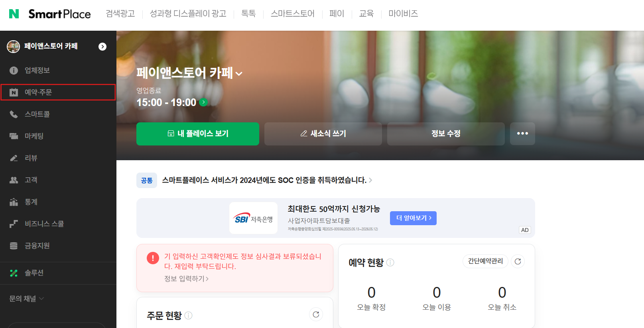Click the AD label badge

(x=525, y=230)
